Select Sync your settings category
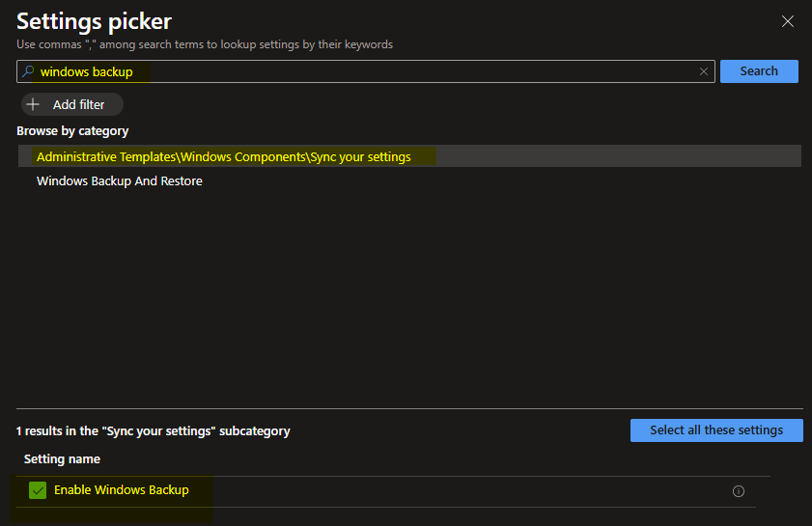Viewport: 812px width, 526px height. (223, 156)
